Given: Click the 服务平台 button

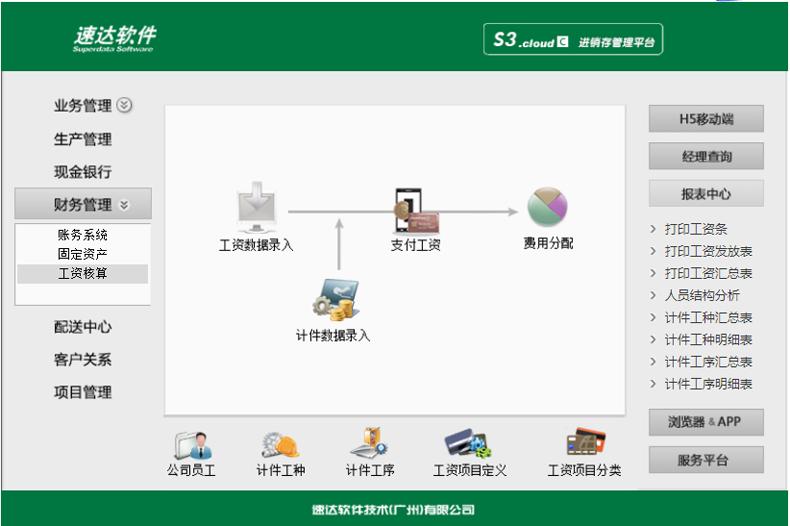Looking at the screenshot, I should pos(706,459).
